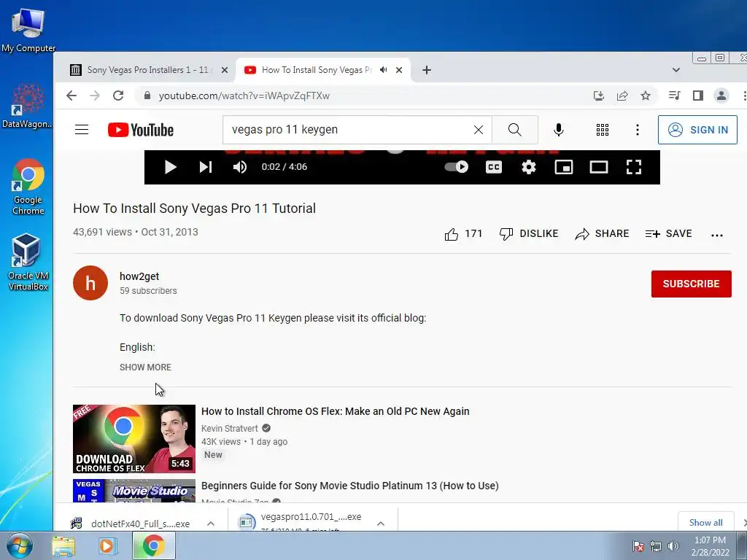Image resolution: width=747 pixels, height=560 pixels.
Task: Go back in Chrome
Action: click(71, 96)
